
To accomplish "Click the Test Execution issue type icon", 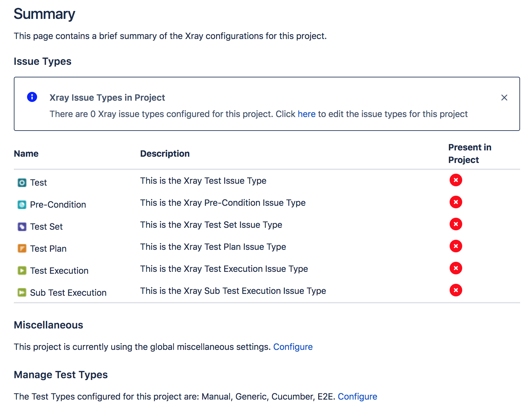I will 22,271.
